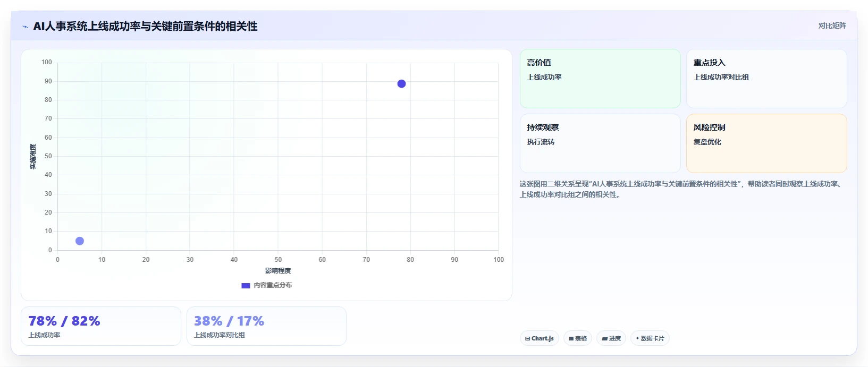Open the 风险控制 quadrant card

[766, 143]
